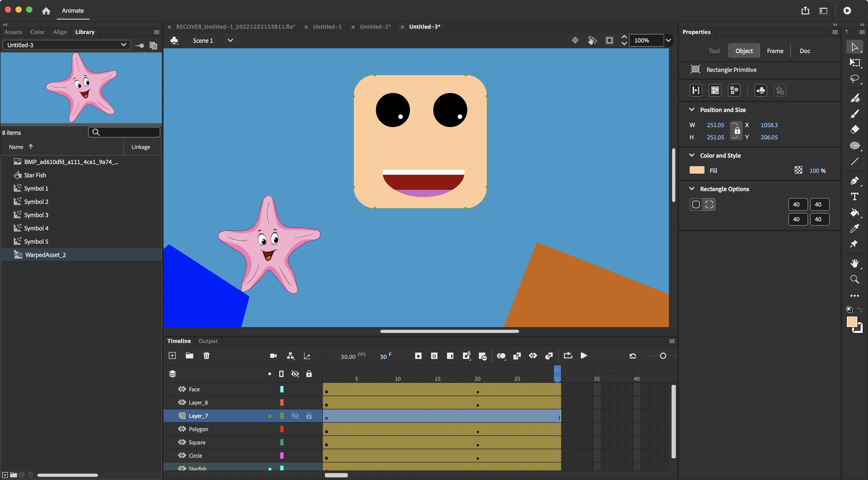This screenshot has height=480, width=868.
Task: Open the Fill color swatch
Action: tap(697, 170)
